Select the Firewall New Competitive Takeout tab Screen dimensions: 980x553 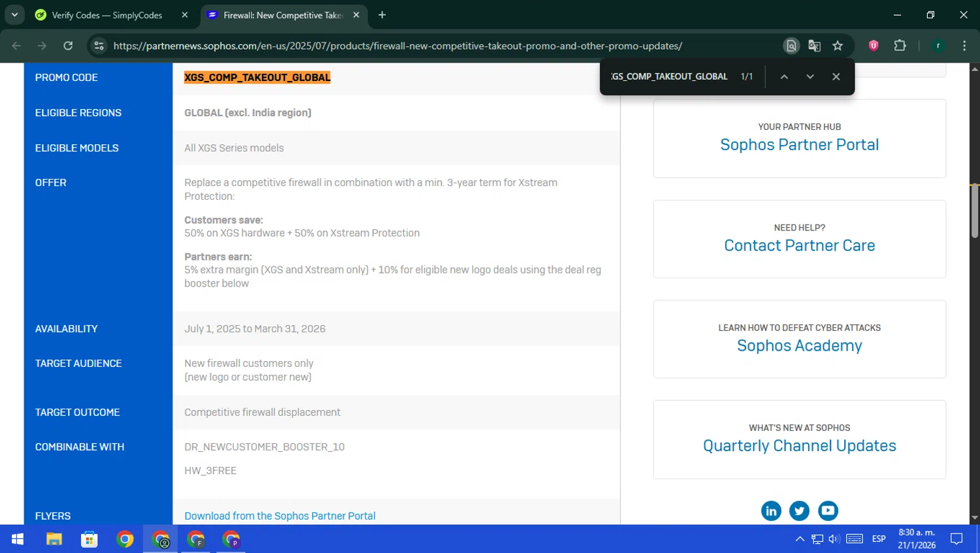[282, 15]
